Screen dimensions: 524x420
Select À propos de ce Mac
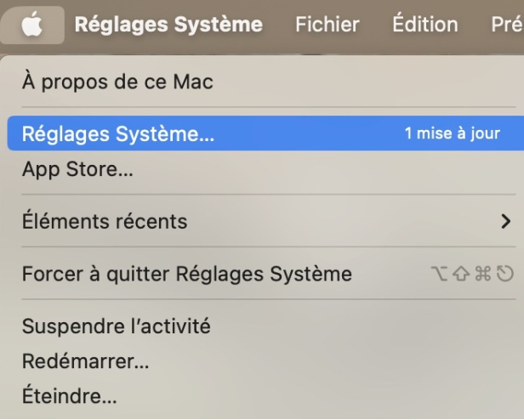(117, 82)
